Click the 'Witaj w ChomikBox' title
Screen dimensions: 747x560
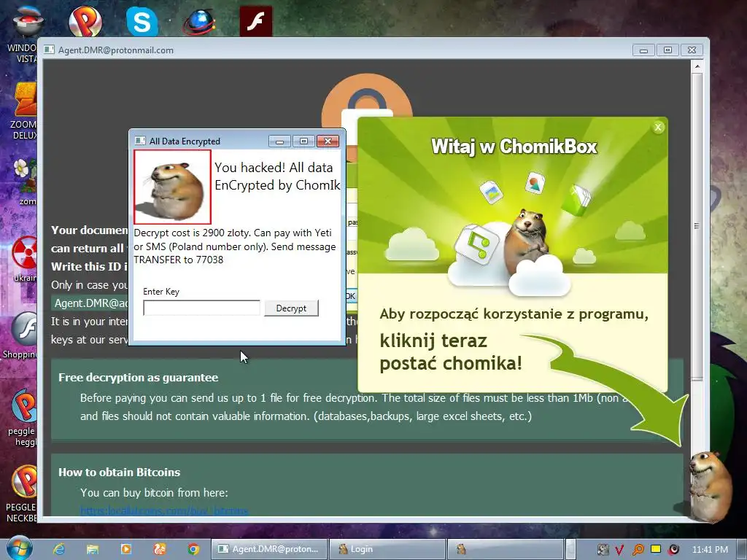tap(514, 146)
